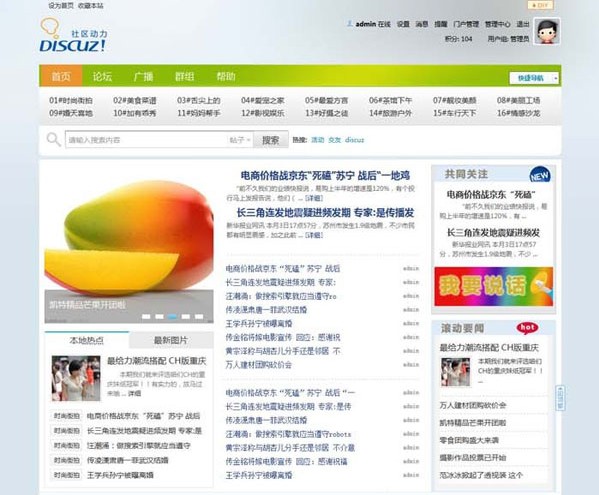Open the 门户管理 link

pyautogui.click(x=466, y=24)
